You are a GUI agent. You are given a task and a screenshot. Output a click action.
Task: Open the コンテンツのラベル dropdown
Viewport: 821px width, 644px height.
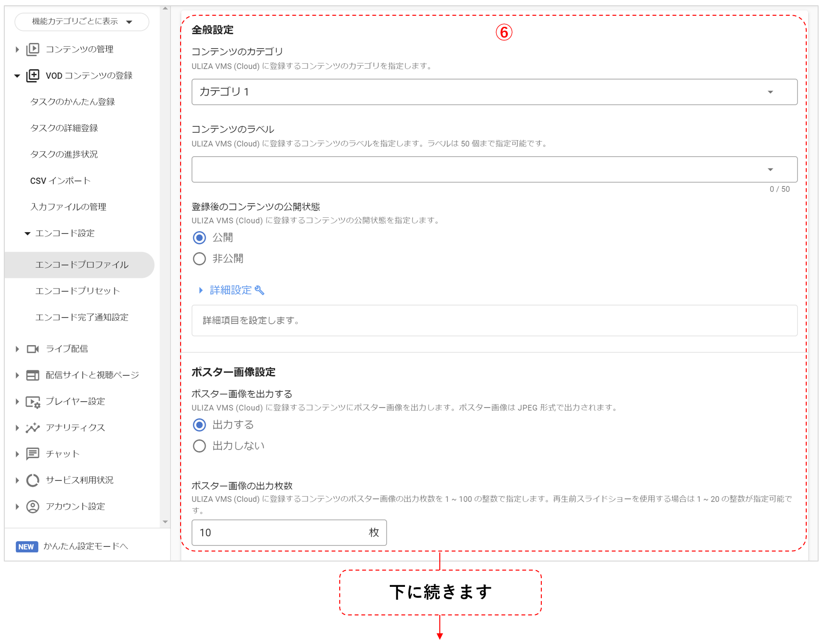point(494,169)
